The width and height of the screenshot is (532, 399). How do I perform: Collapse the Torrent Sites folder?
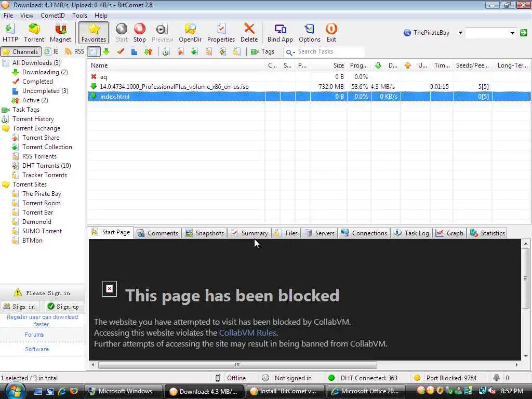[x=30, y=184]
